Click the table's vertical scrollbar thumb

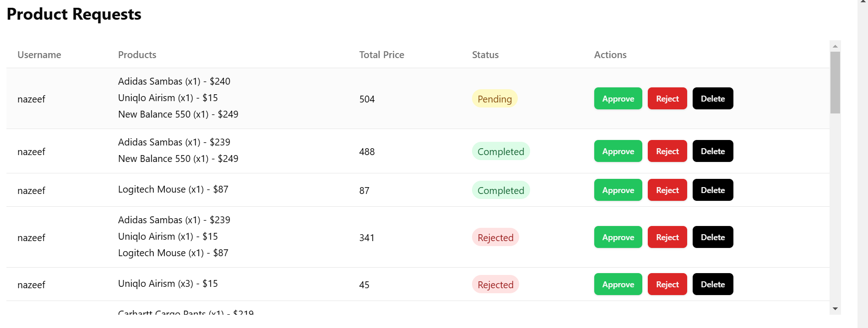(x=835, y=82)
